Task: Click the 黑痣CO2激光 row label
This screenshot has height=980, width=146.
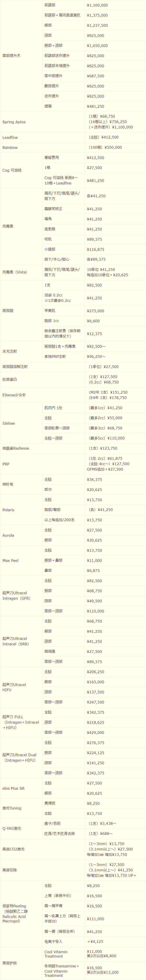Action: [x=13, y=849]
